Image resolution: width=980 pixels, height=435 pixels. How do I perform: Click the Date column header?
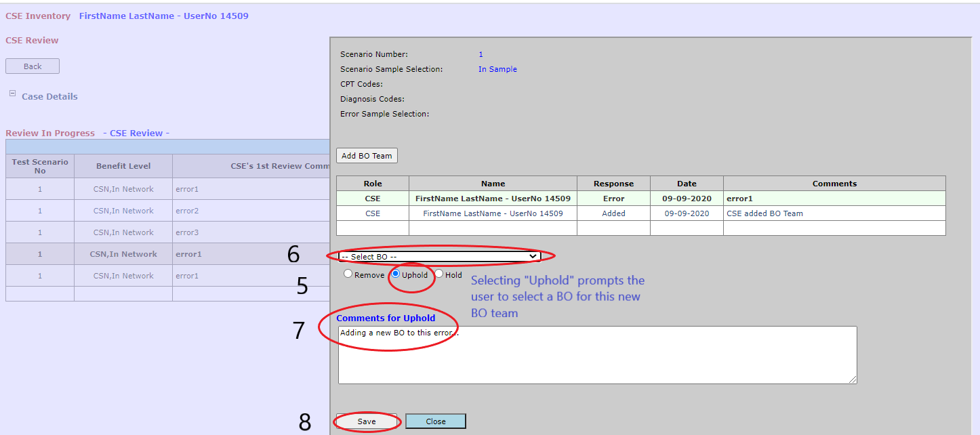tap(687, 184)
